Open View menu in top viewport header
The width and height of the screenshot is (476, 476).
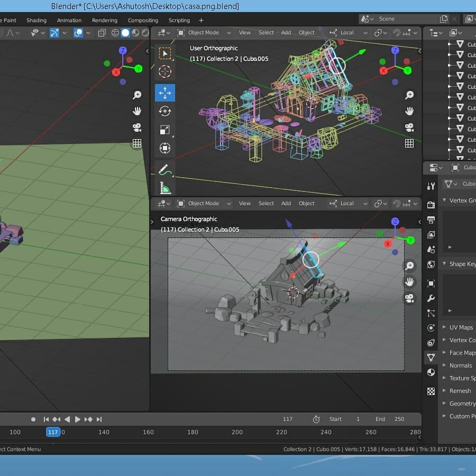click(x=245, y=32)
